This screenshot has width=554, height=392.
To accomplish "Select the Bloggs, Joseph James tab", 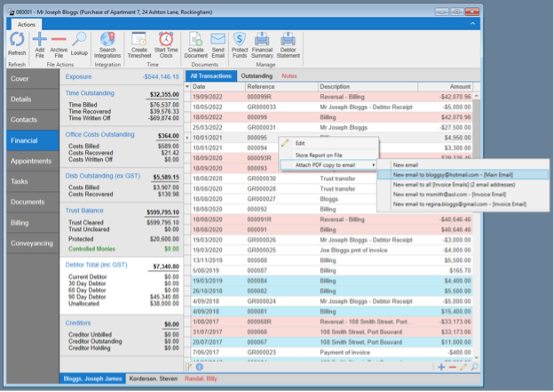I will coord(93,379).
